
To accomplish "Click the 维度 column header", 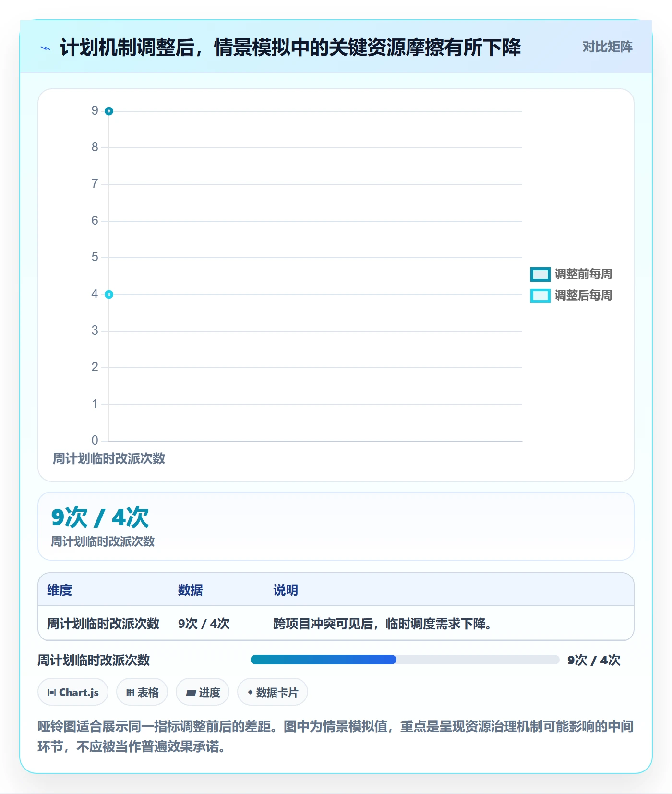I will coord(60,590).
